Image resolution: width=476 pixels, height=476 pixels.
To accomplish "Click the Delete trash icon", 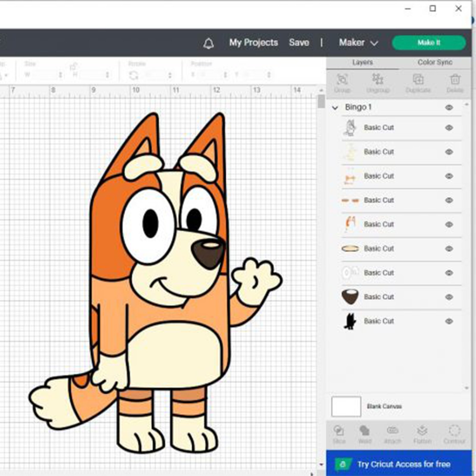I will point(455,83).
